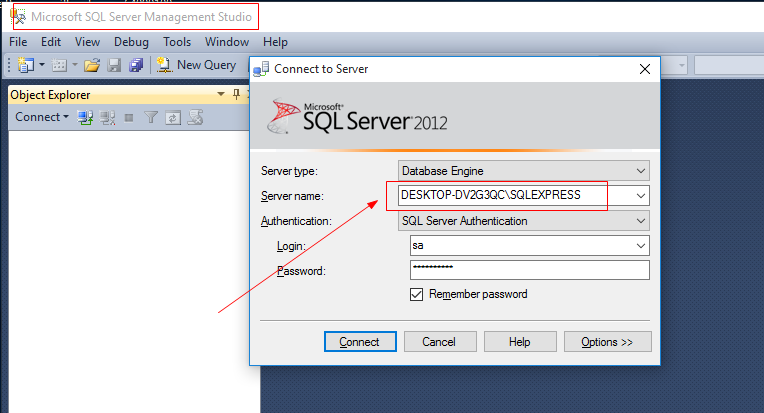Screen dimensions: 764x413
Task: Expand the Server name dropdown arrow
Action: (641, 196)
